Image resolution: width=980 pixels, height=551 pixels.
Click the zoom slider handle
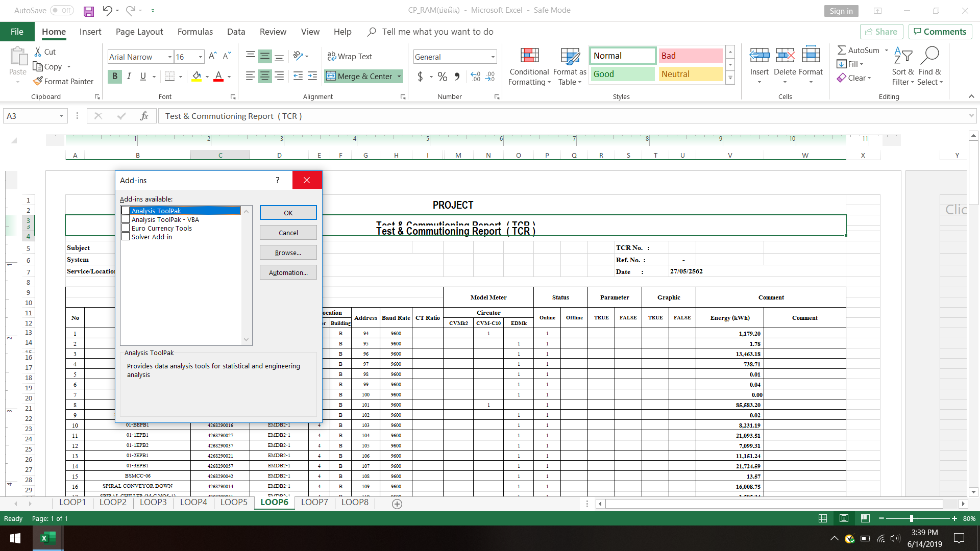point(912,518)
